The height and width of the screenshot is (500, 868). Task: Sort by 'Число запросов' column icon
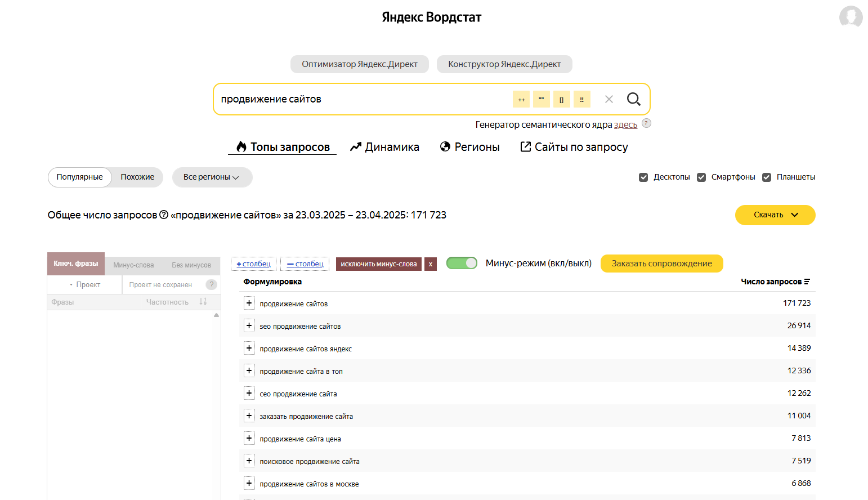pyautogui.click(x=807, y=282)
